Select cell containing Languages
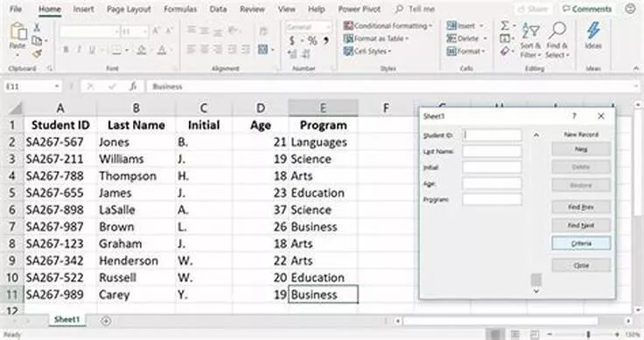 click(323, 142)
